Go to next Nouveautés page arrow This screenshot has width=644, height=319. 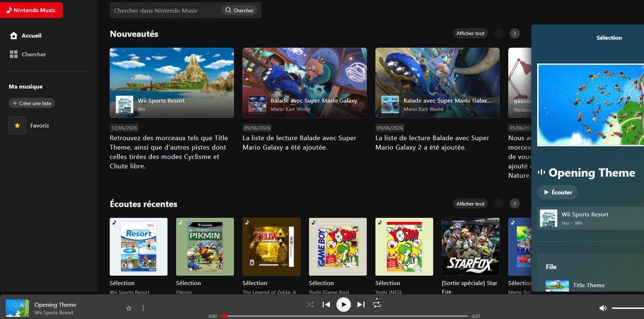515,33
